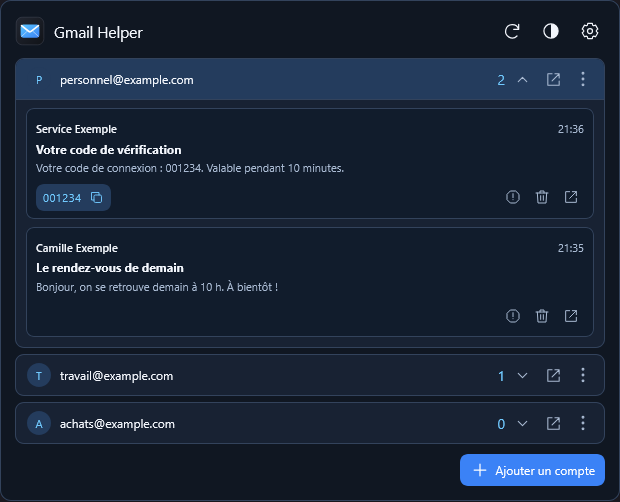
Task: Open Votre code de vérification email externally
Action: point(571,197)
